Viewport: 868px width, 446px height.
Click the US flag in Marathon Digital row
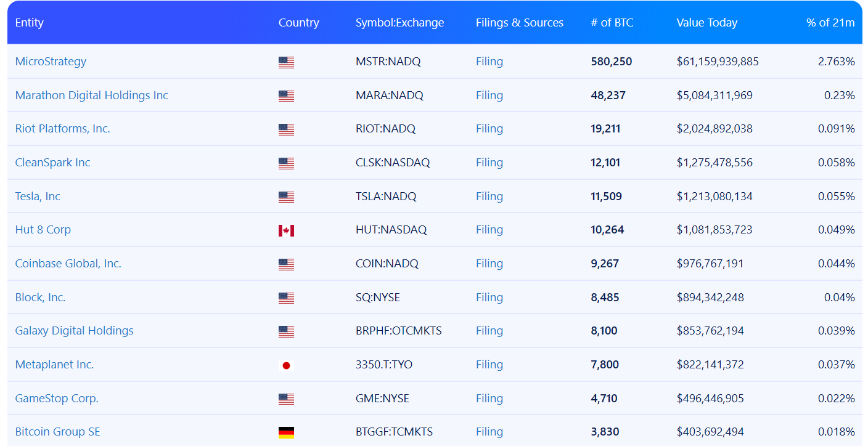pos(286,96)
